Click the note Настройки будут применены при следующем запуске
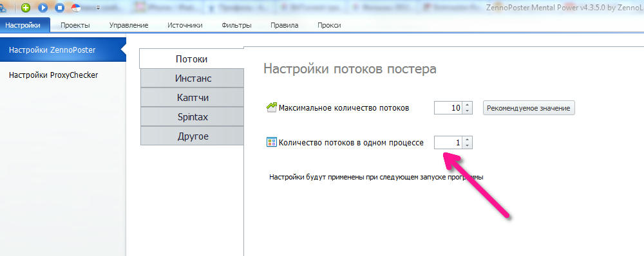 (x=376, y=178)
